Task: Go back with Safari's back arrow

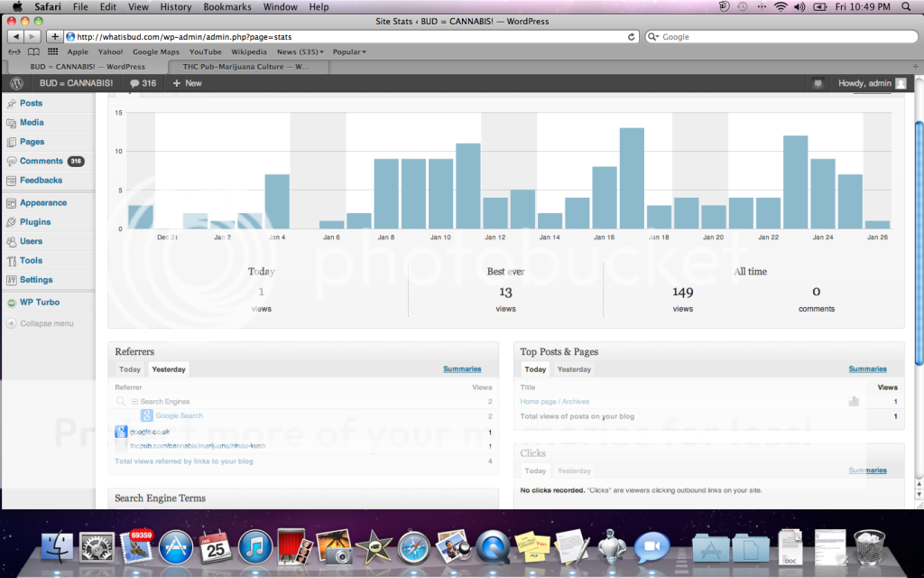Action: (x=15, y=36)
